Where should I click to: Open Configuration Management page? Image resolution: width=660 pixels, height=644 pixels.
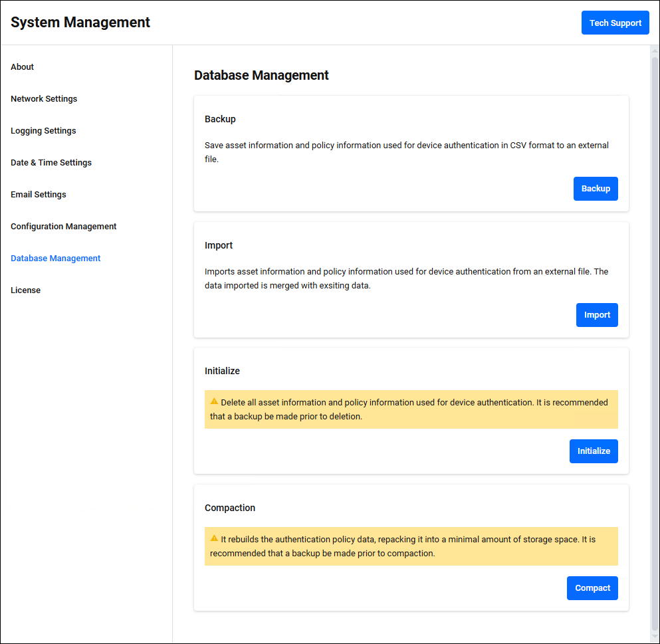[64, 227]
